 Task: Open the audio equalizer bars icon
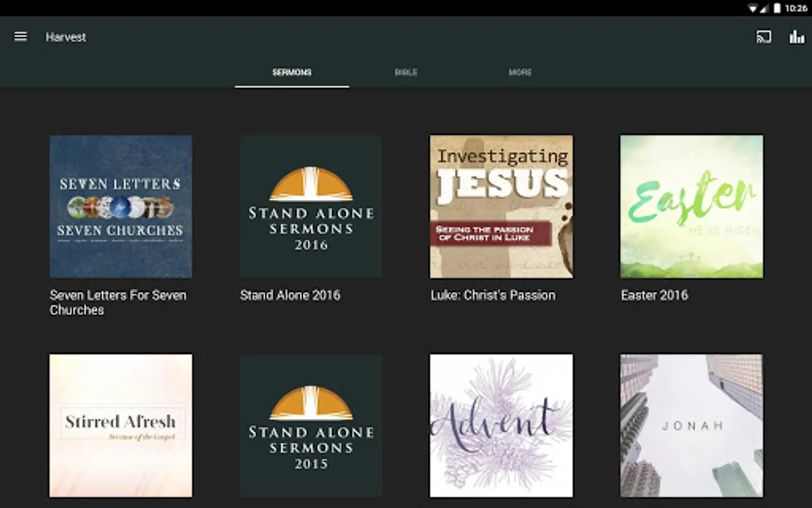tap(797, 37)
